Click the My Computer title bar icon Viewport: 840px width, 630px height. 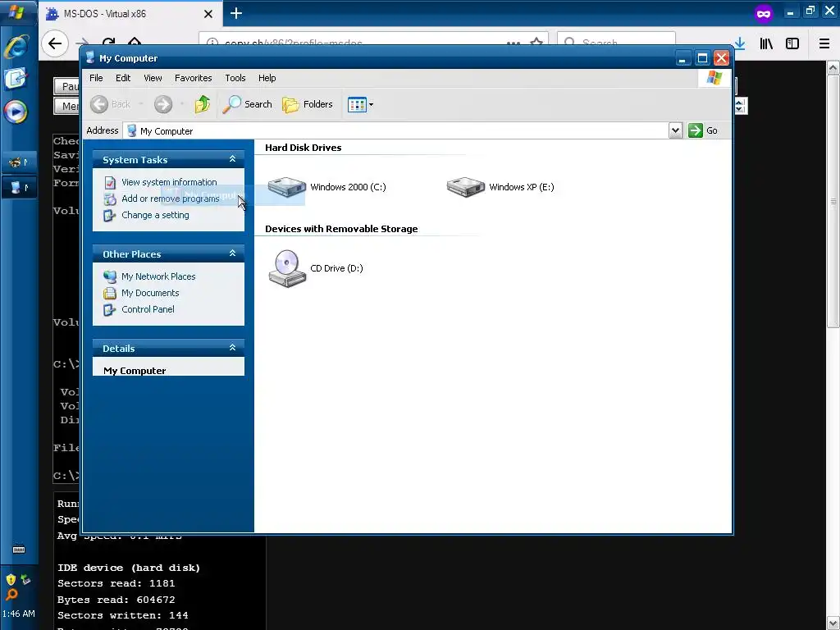[x=90, y=58]
